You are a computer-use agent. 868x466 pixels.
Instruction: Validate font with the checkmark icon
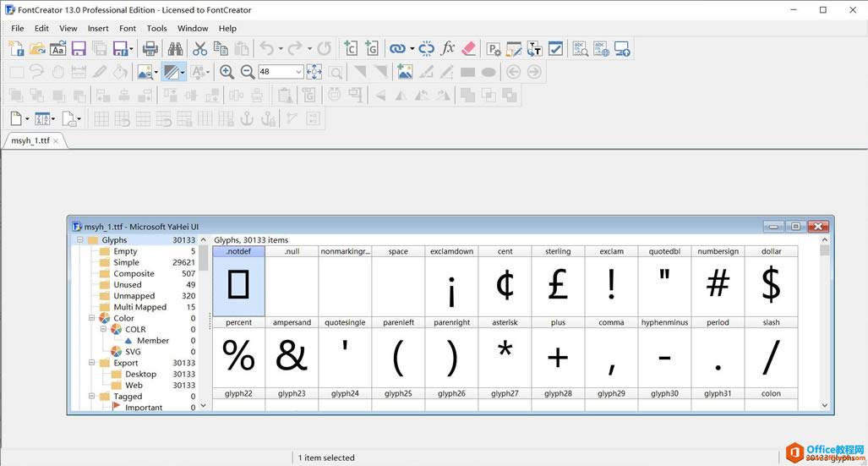[x=555, y=49]
